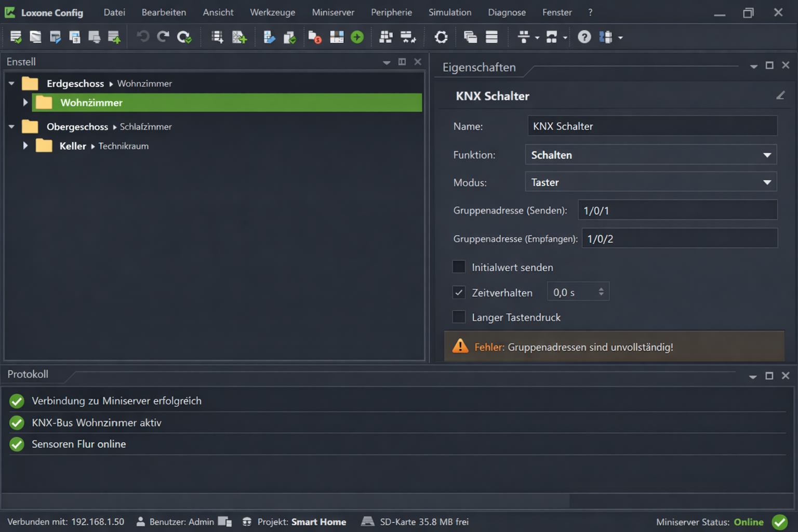
Task: Click the files icon with red badge
Action: click(315, 37)
